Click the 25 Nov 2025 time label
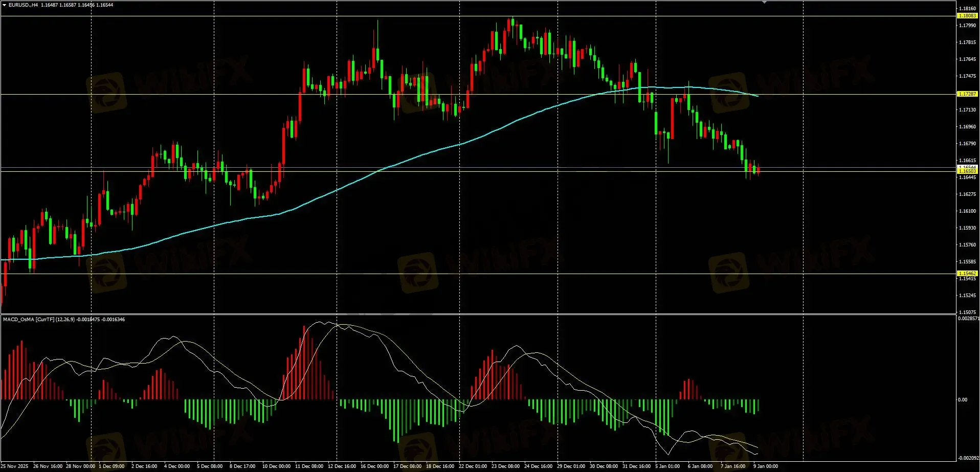 click(x=14, y=466)
